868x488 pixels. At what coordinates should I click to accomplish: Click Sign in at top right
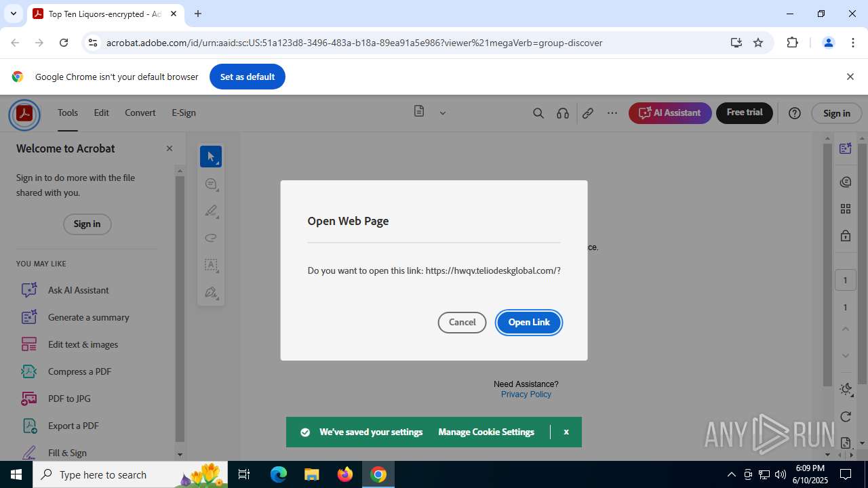(x=836, y=113)
